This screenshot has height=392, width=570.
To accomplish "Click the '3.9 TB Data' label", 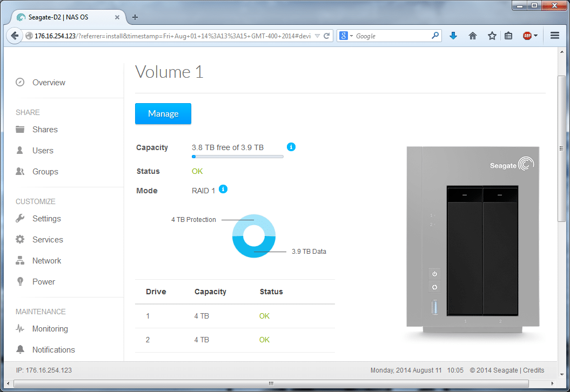I will (x=309, y=252).
